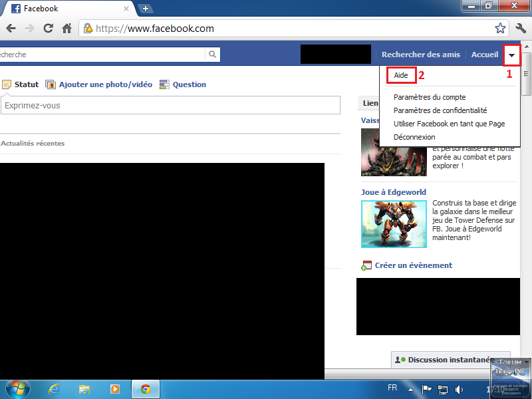Click the Facebook search field
The image size is (532, 399).
click(102, 55)
